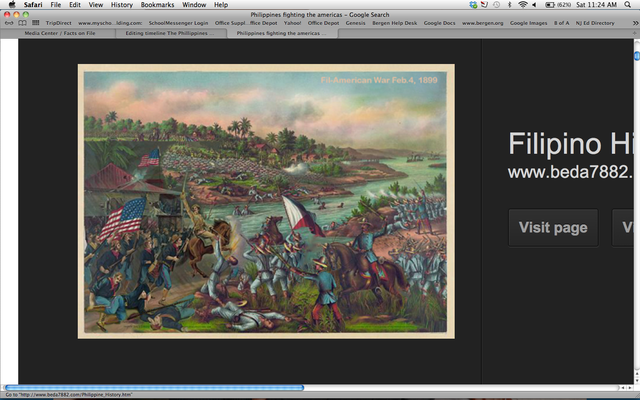The height and width of the screenshot is (400, 640).
Task: Click the Fil-American War painting image
Action: point(266,201)
